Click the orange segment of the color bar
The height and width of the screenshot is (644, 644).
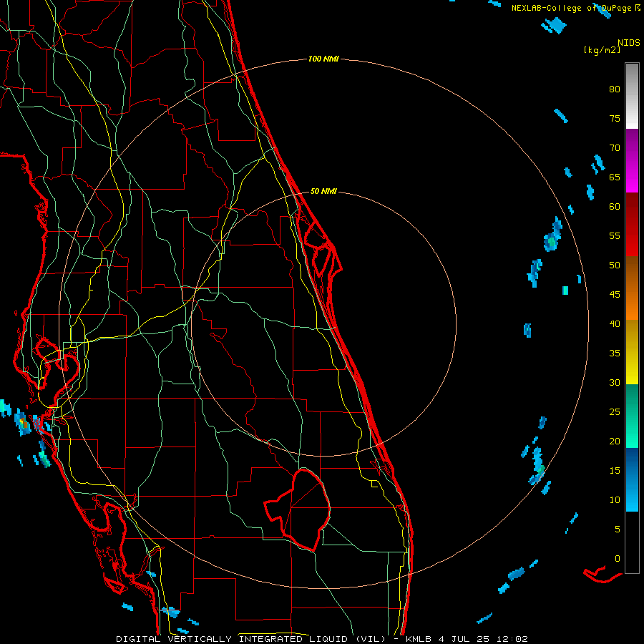click(x=632, y=288)
